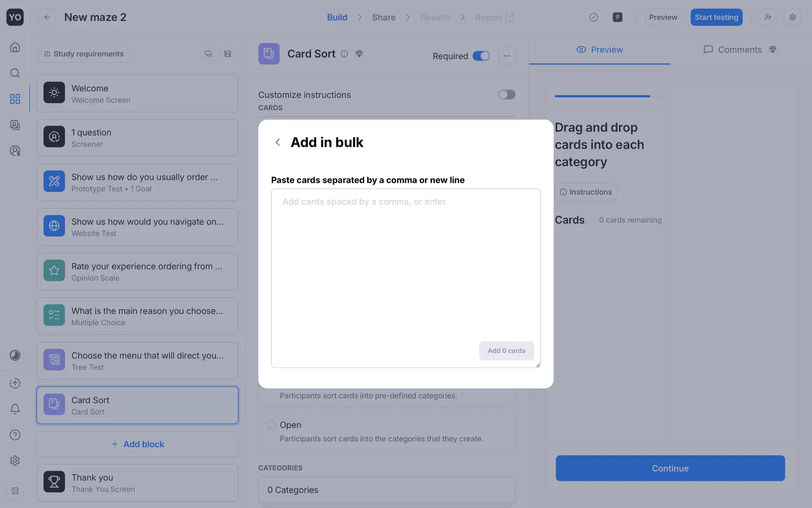Click the Start testing button
Screen dimensions: 812x508
pyautogui.click(x=716, y=17)
